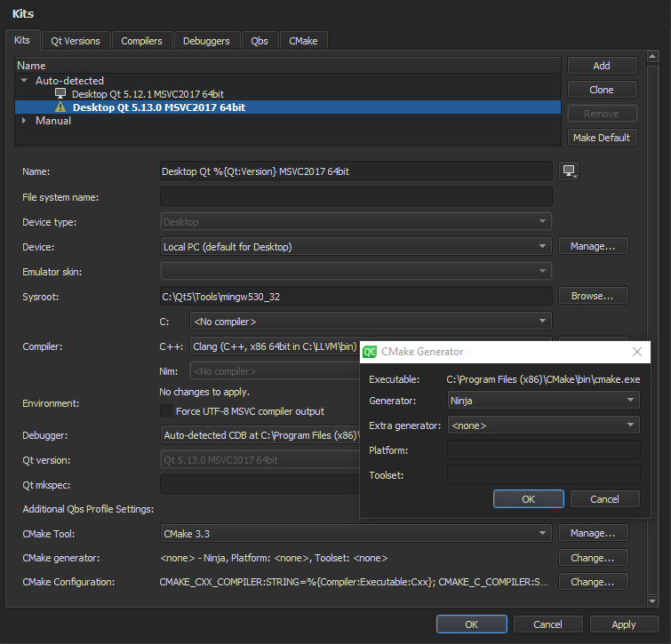Screen dimensions: 671x644
Task: Close the CMake Generator dialog
Action: click(636, 352)
